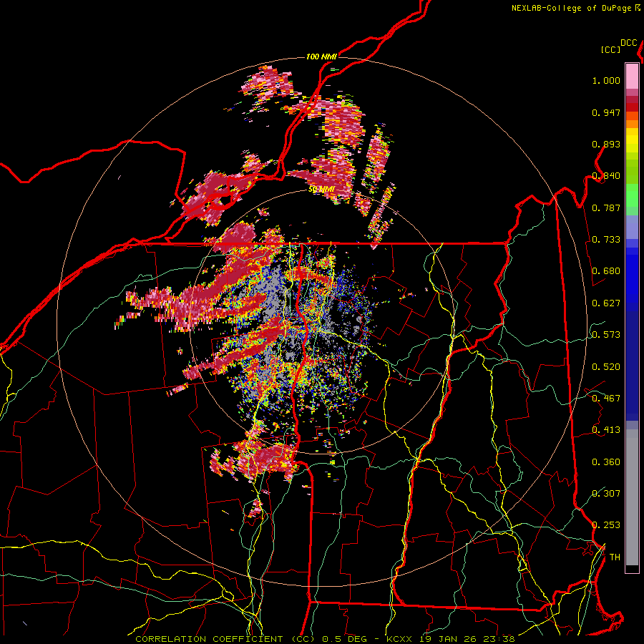Screen dimensions: 644x644
Task: Click the TH threshold label
Action: [615, 557]
